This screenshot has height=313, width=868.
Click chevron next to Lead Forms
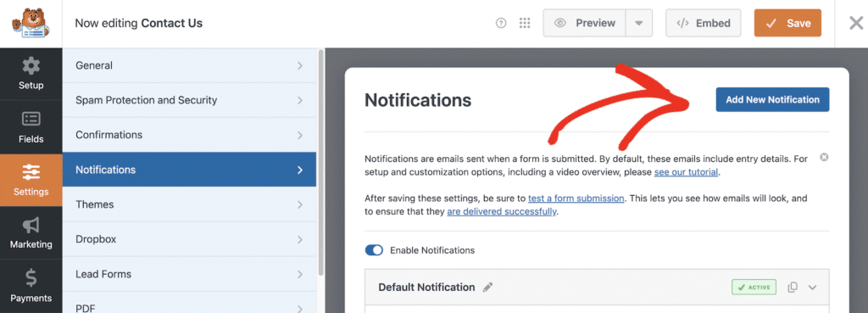pos(300,274)
